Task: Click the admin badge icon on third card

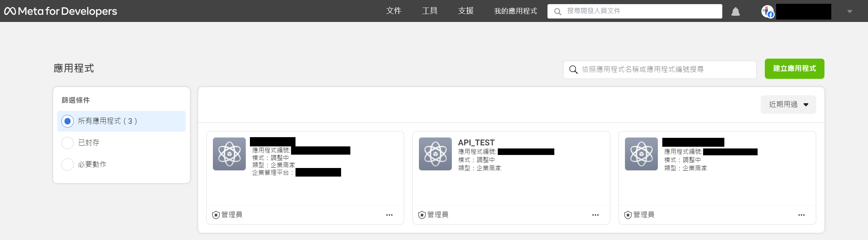Action: [x=628, y=215]
